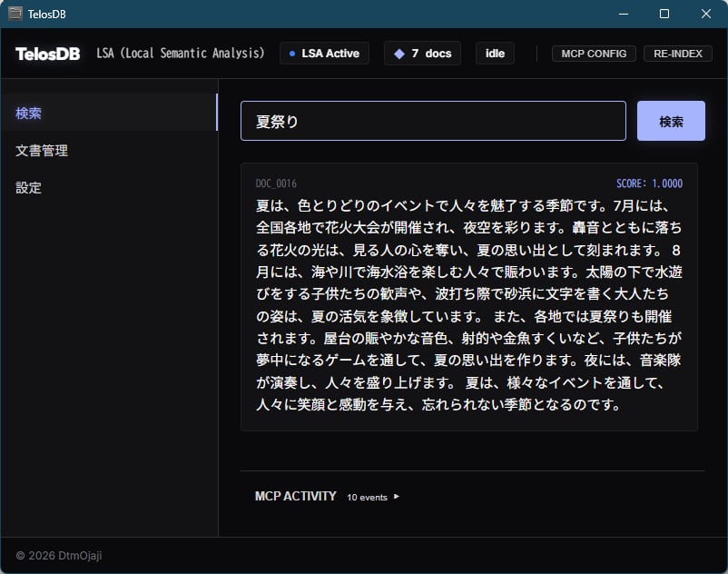Minimize the TelosDB window
Viewport: 728px width, 574px height.
tap(623, 14)
